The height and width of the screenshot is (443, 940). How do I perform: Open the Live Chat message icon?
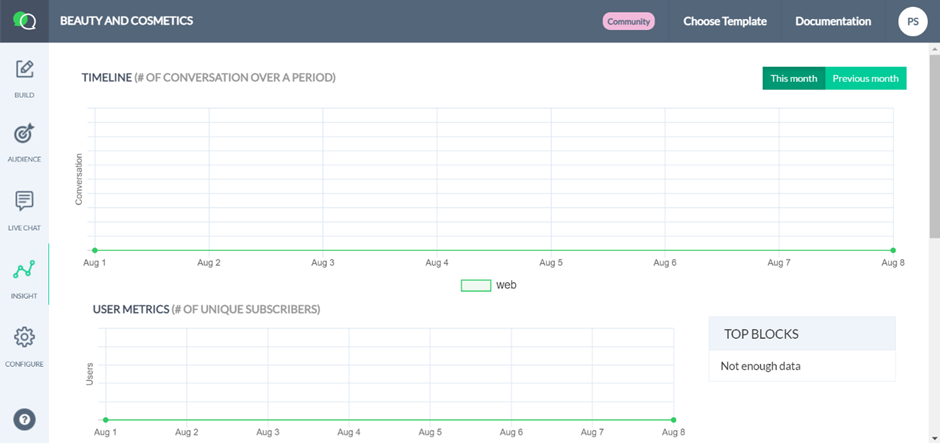[x=25, y=201]
